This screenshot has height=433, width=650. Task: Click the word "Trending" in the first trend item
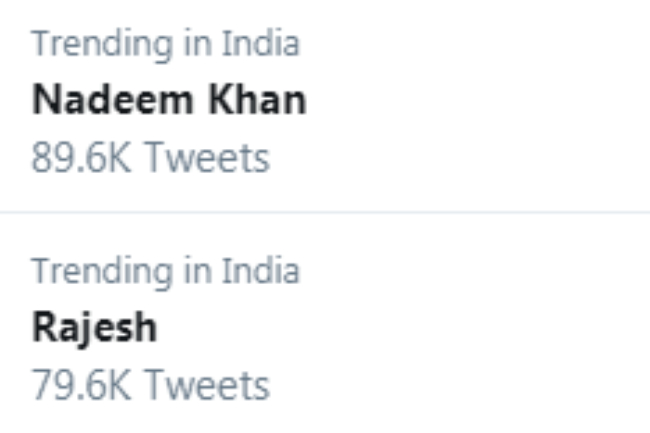pyautogui.click(x=101, y=44)
